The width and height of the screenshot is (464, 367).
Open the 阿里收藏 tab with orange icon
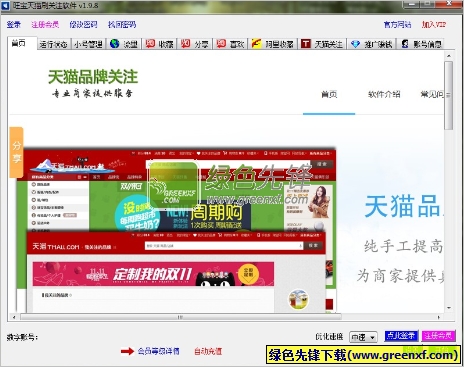tap(272, 44)
